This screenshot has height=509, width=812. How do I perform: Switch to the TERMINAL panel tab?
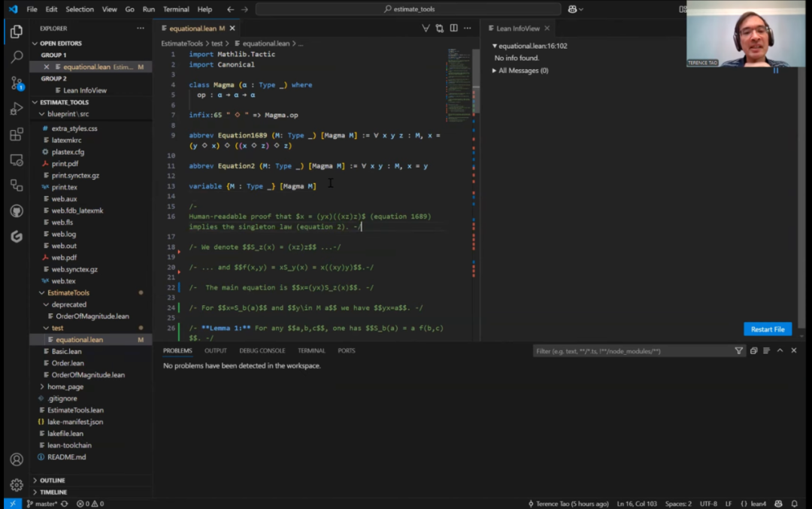coord(311,350)
